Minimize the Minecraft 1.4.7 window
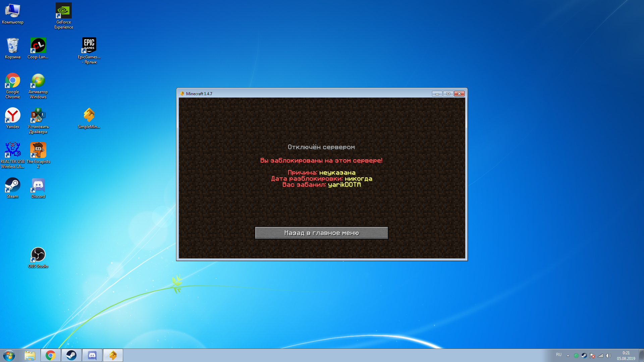Viewport: 644px width, 362px height. [x=437, y=94]
